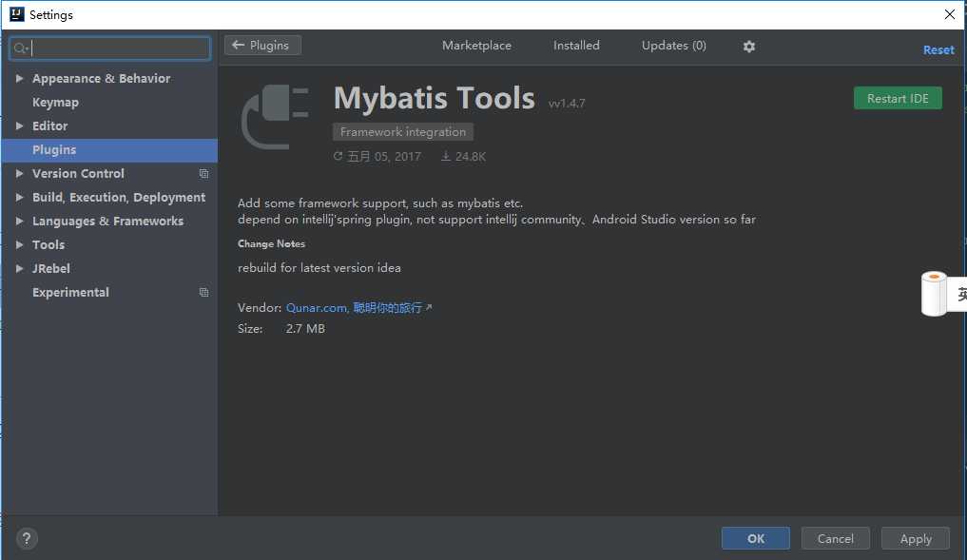Image resolution: width=967 pixels, height=560 pixels.
Task: Expand the Tools settings node
Action: click(x=19, y=245)
